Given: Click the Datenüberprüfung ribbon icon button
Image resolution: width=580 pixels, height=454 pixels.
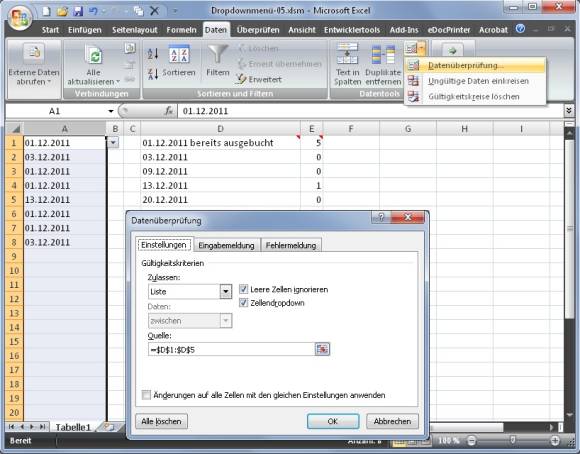Looking at the screenshot, I should click(x=411, y=48).
